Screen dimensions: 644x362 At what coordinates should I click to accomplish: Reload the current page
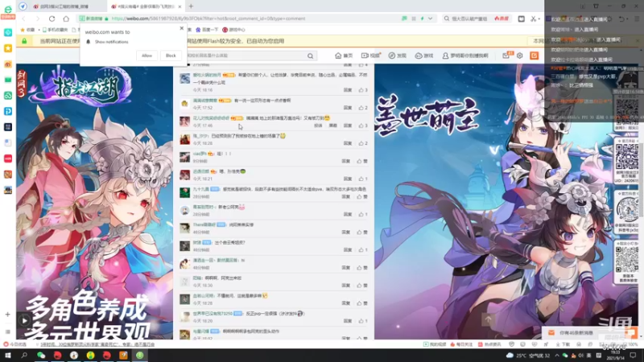(x=52, y=19)
